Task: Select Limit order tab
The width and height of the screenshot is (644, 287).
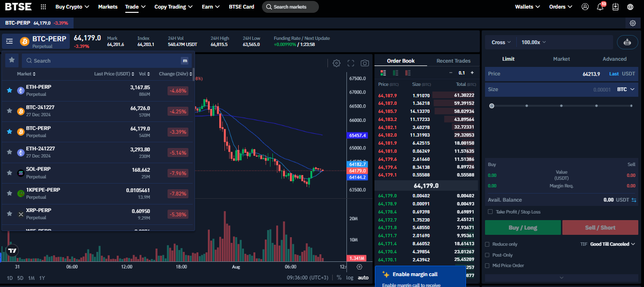Action: pos(508,59)
